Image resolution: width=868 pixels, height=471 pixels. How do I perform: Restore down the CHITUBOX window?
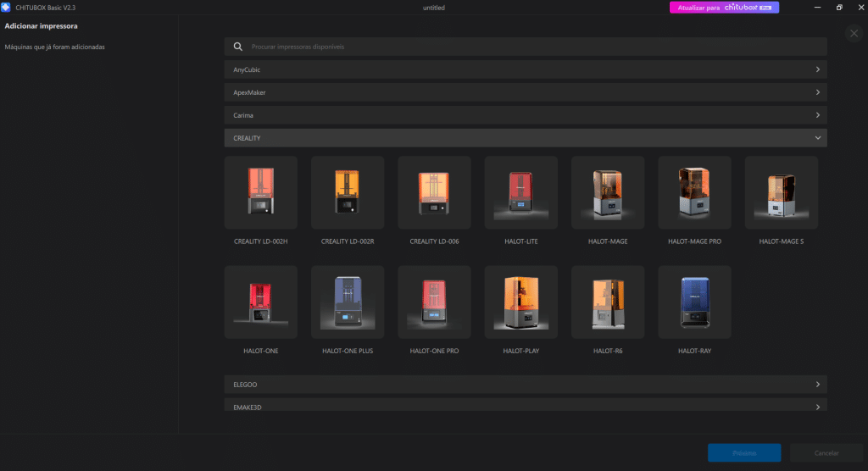[839, 7]
